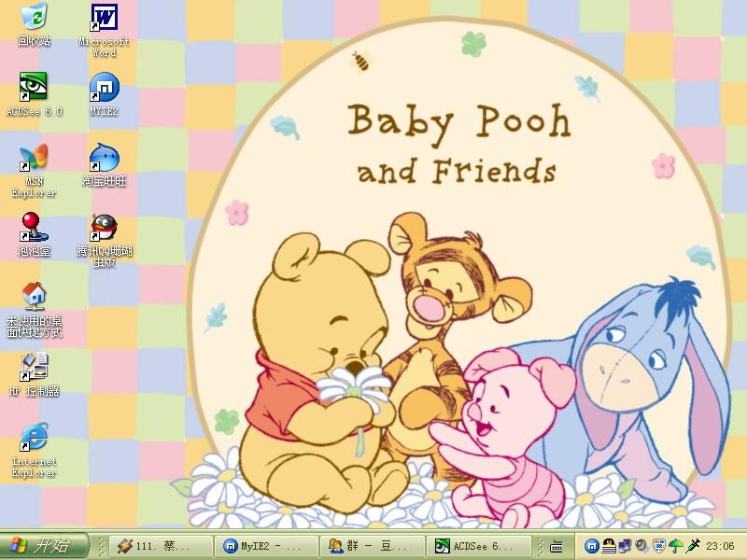The height and width of the screenshot is (560, 747).
Task: Open the QQ penguin tray icon
Action: click(609, 546)
